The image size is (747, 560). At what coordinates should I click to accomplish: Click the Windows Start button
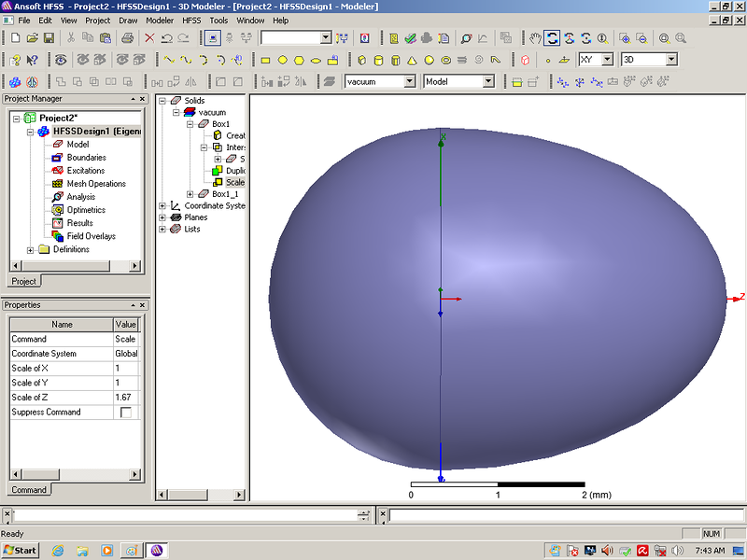coord(20,550)
